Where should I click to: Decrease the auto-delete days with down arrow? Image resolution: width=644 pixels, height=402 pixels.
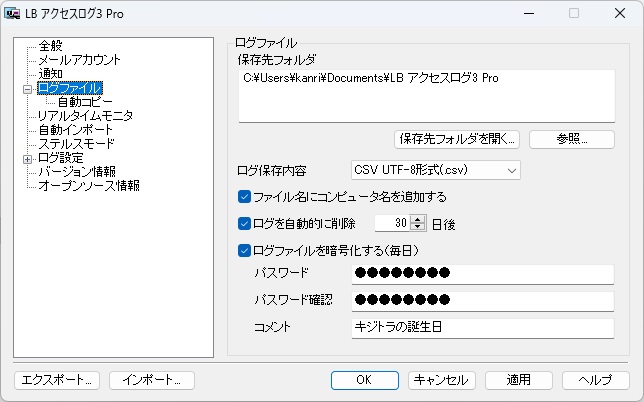(418, 227)
